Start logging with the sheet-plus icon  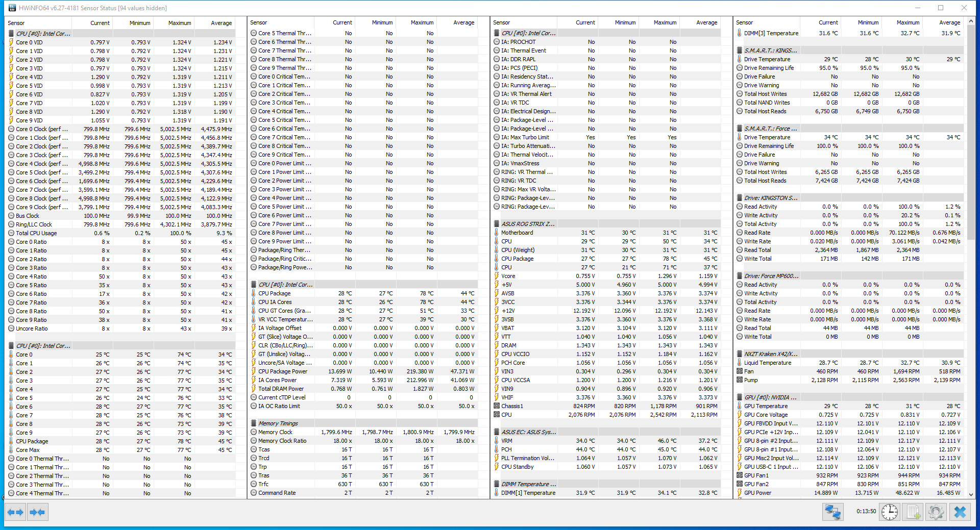(x=913, y=512)
